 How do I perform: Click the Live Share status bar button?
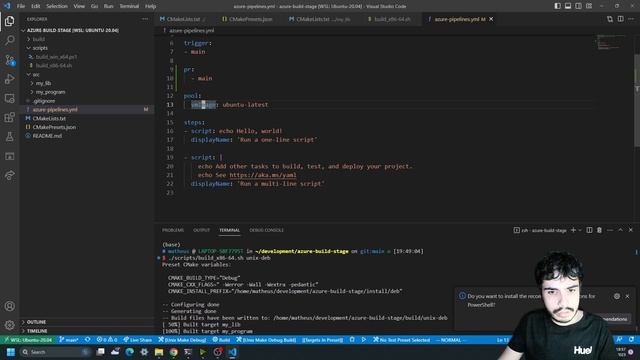click(138, 340)
